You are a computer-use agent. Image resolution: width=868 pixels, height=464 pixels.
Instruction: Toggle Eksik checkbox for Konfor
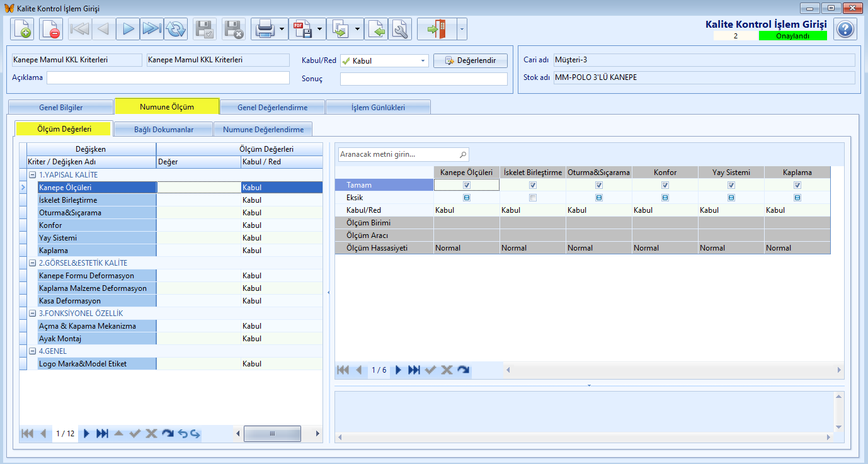(x=665, y=198)
